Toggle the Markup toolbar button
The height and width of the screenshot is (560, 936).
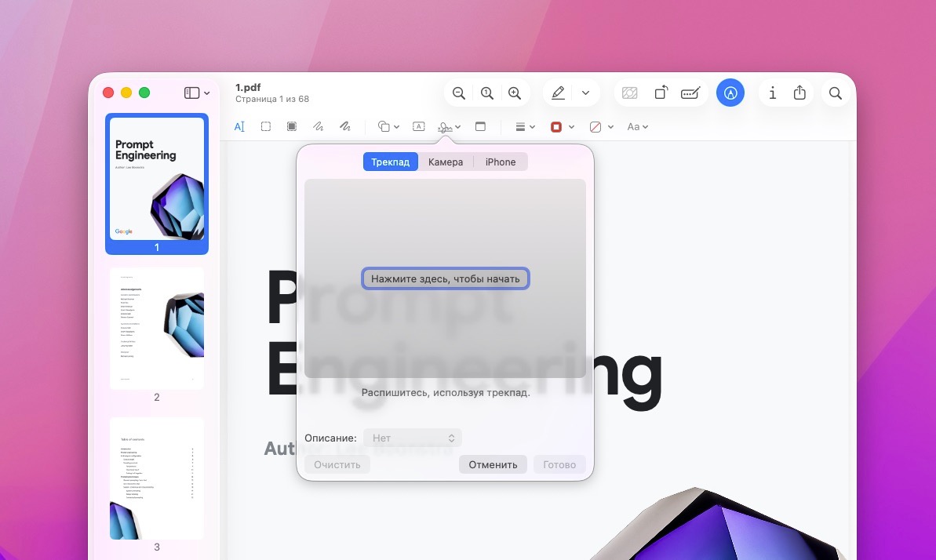(730, 93)
